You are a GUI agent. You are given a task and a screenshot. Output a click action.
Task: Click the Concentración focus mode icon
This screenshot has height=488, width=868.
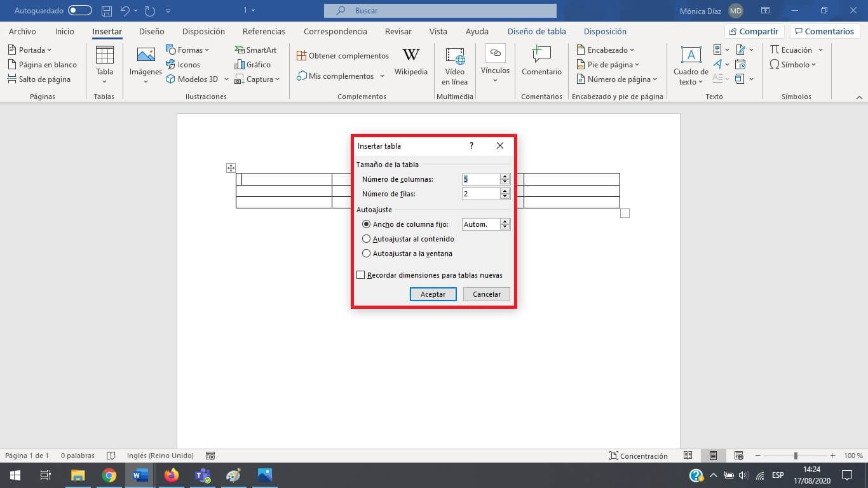click(614, 456)
